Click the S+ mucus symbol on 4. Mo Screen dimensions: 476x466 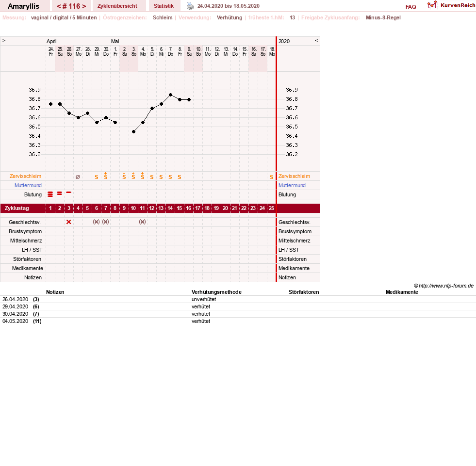pyautogui.click(x=142, y=176)
